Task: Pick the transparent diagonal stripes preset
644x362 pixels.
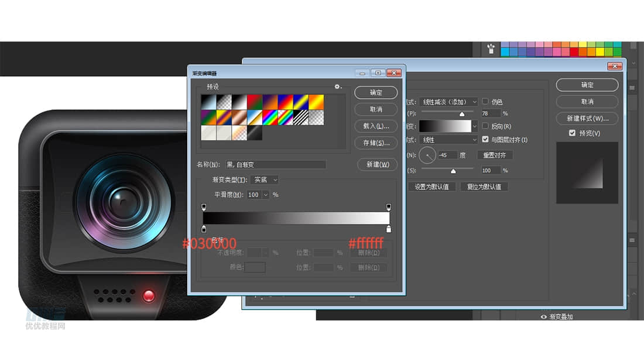Action: click(x=301, y=118)
